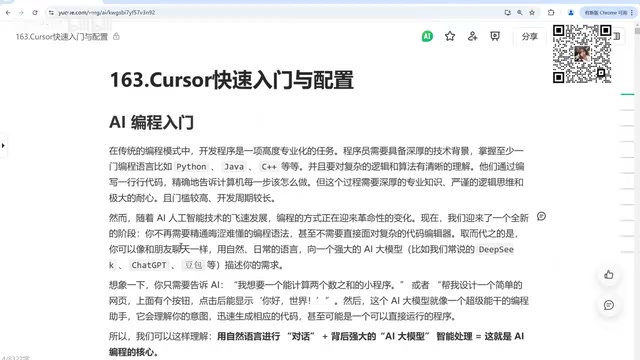Favorite this document with the star icon

pyautogui.click(x=450, y=36)
